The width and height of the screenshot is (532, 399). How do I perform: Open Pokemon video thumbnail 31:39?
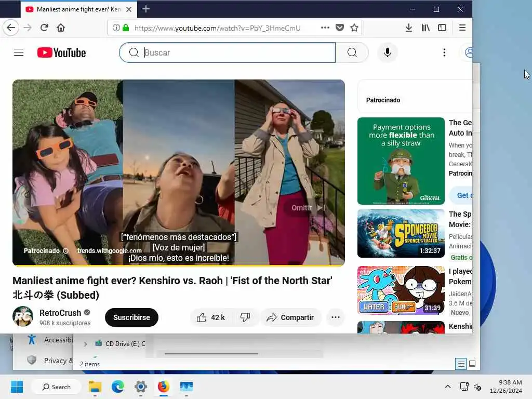coord(401,290)
